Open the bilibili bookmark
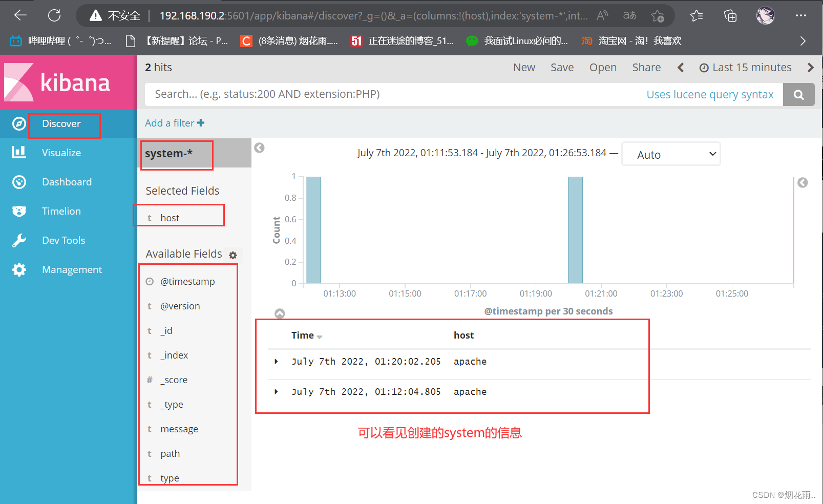Viewport: 823px width, 504px height. (60, 41)
